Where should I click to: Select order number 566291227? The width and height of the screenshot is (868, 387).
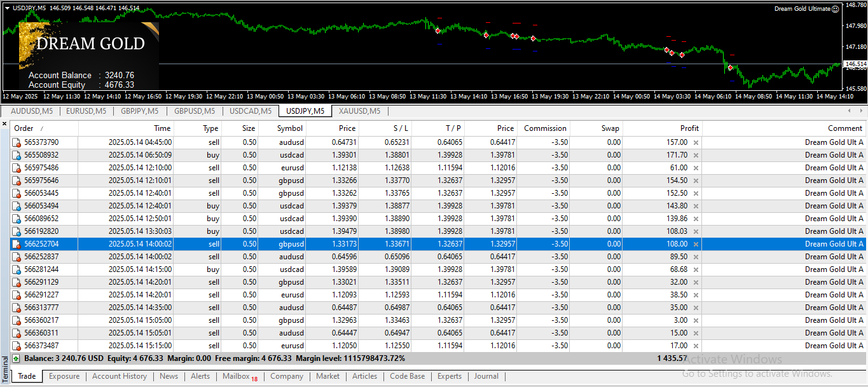click(x=41, y=295)
